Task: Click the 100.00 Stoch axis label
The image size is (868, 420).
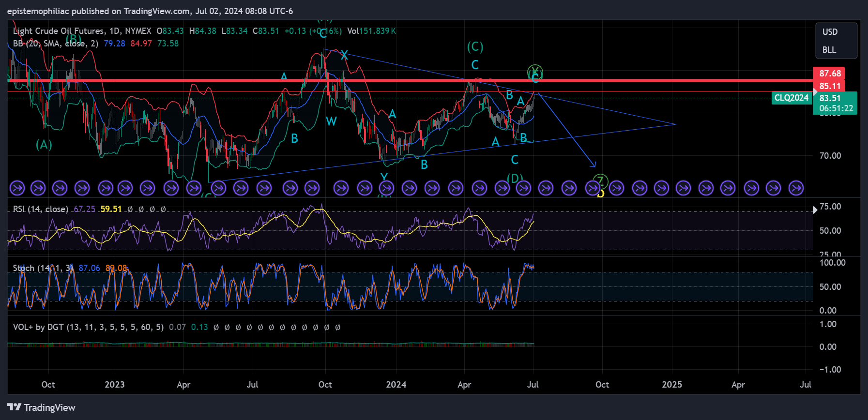Action: pos(833,263)
